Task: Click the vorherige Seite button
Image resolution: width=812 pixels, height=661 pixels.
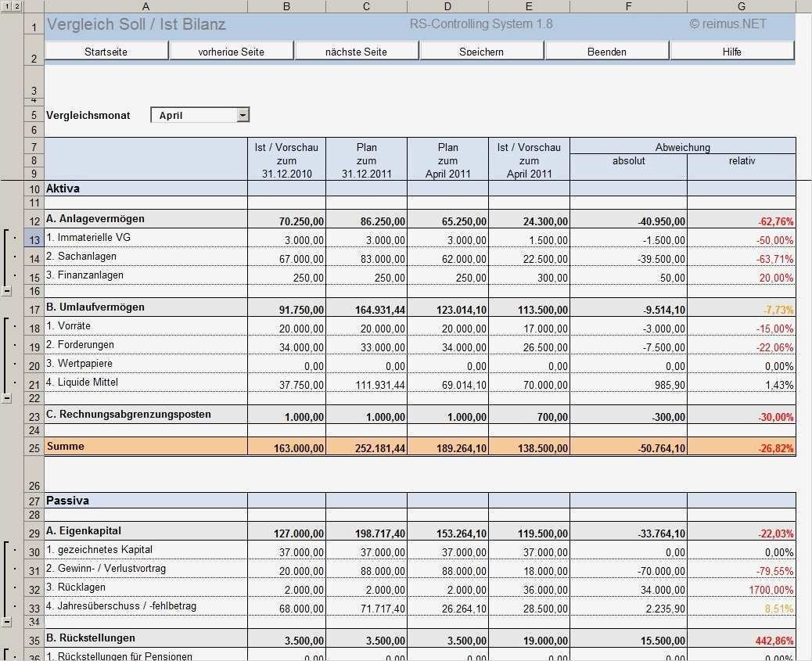Action: pos(233,50)
